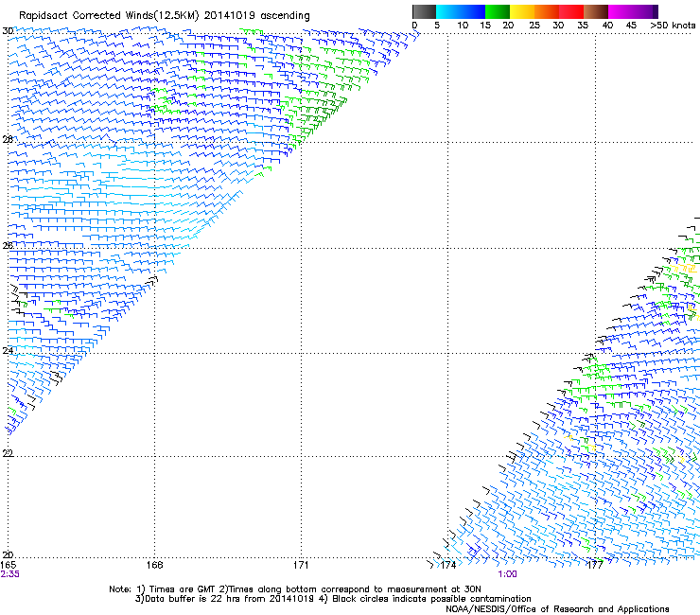Click the latitude label 22
Viewport: 700px width, 615px height.
click(x=8, y=453)
